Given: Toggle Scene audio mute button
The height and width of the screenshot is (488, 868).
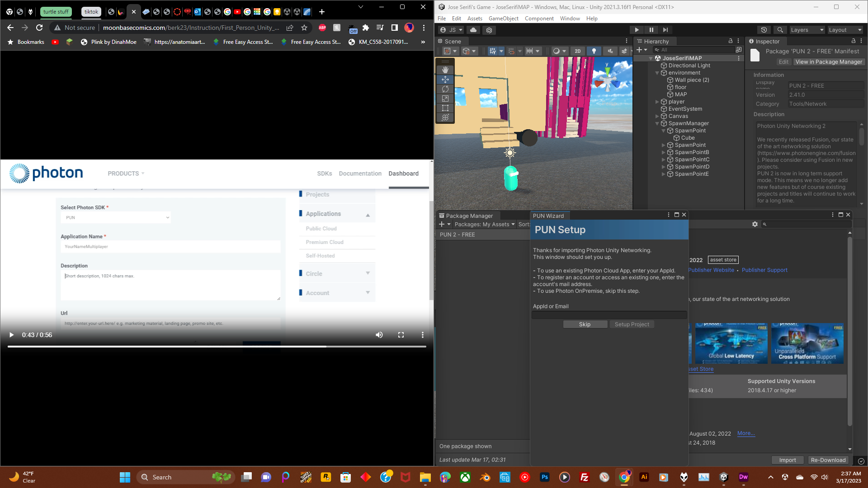Looking at the screenshot, I should tap(610, 51).
